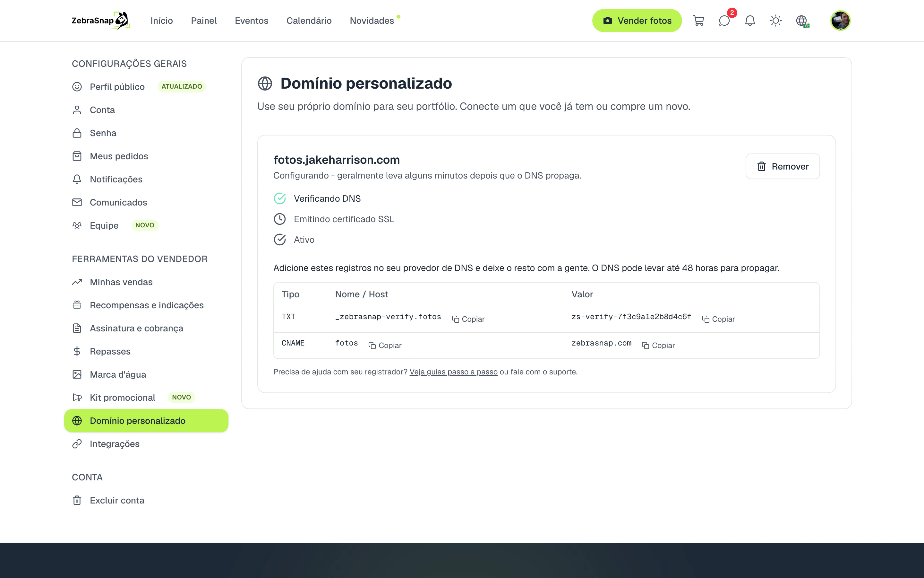
Task: Go to Início in top navigation
Action: click(161, 21)
